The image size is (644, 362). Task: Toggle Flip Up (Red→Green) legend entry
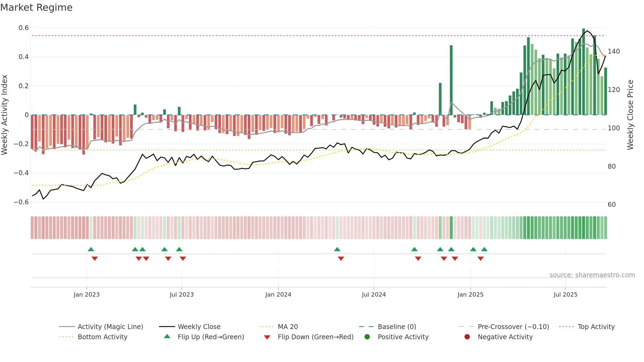[x=204, y=337]
